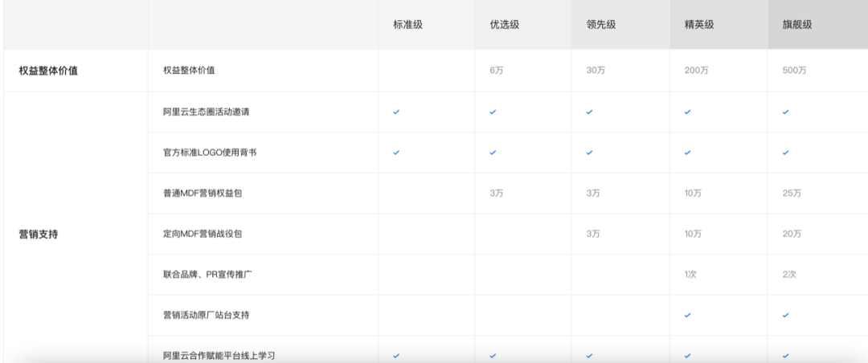Click 优选级 checkmark in 官方标准LOGO使用背书 row
The width and height of the screenshot is (868, 363).
[x=493, y=153]
